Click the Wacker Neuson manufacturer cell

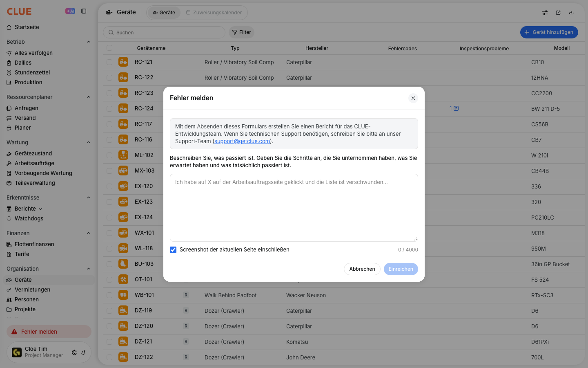pyautogui.click(x=306, y=295)
